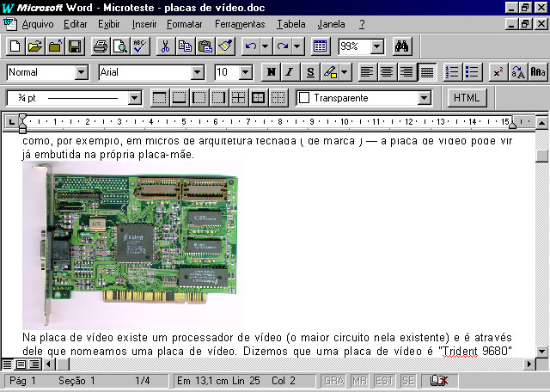The width and height of the screenshot is (550, 392).
Task: Expand the redo history arrow
Action: coord(297,46)
